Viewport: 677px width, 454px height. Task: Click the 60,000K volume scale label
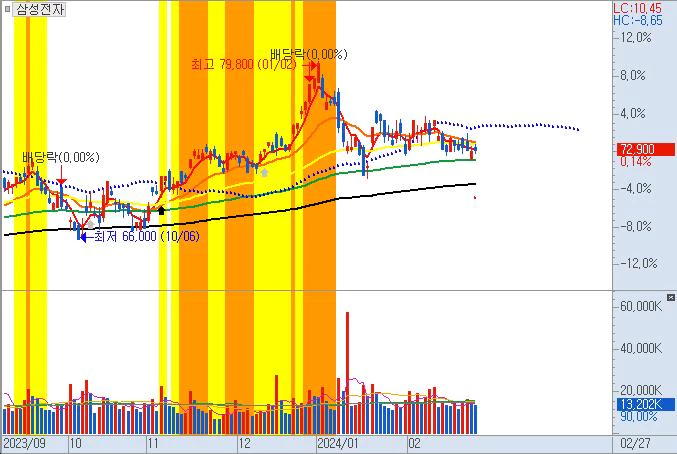[x=641, y=306]
